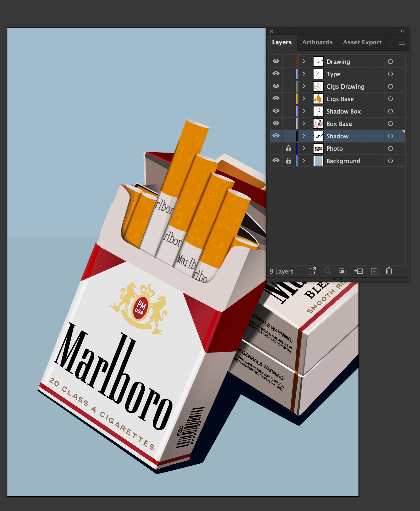Hide the Type layer
This screenshot has height=511, width=420.
[x=276, y=74]
